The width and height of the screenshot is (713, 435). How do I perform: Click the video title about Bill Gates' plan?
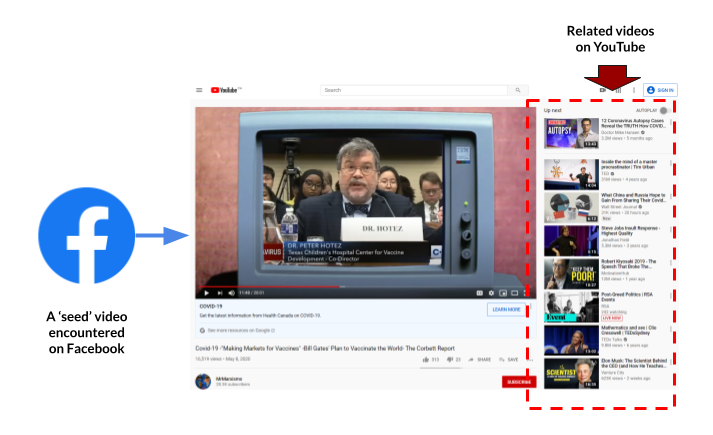point(325,348)
